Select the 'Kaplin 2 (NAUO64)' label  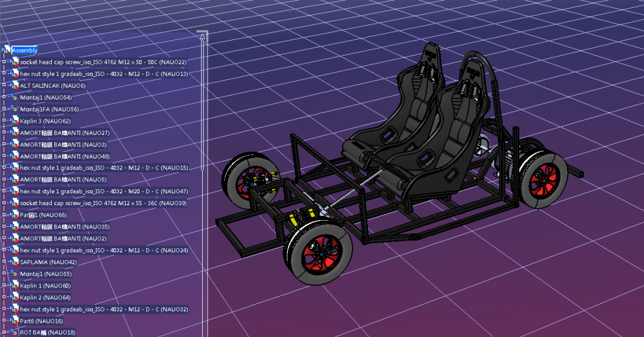tap(45, 298)
